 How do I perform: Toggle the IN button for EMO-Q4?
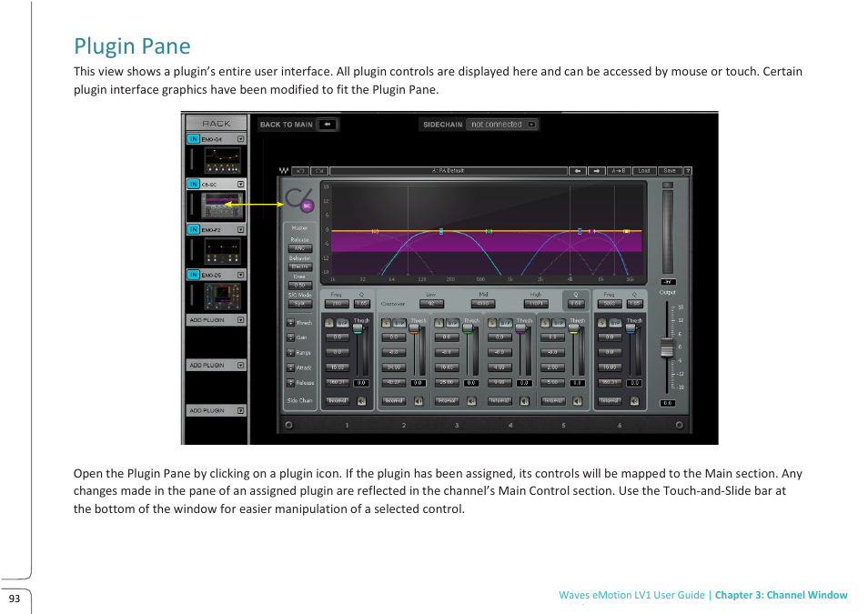(193, 139)
